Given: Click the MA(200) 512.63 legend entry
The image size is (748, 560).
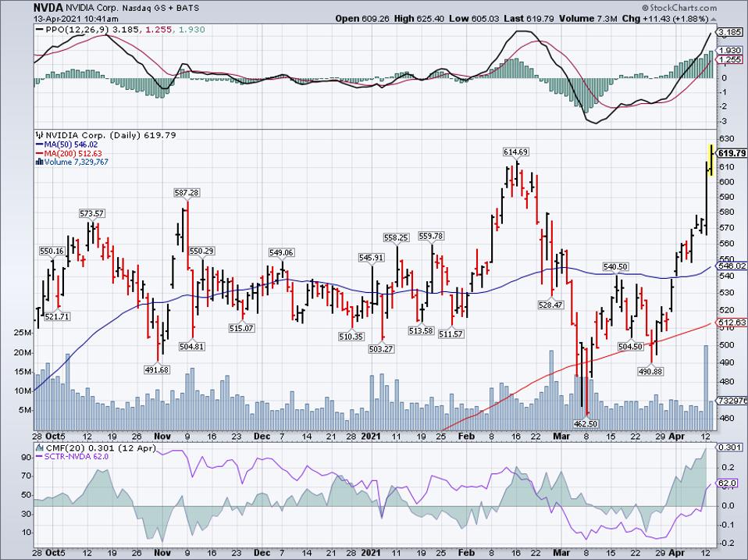Looking at the screenshot, I should [x=69, y=154].
